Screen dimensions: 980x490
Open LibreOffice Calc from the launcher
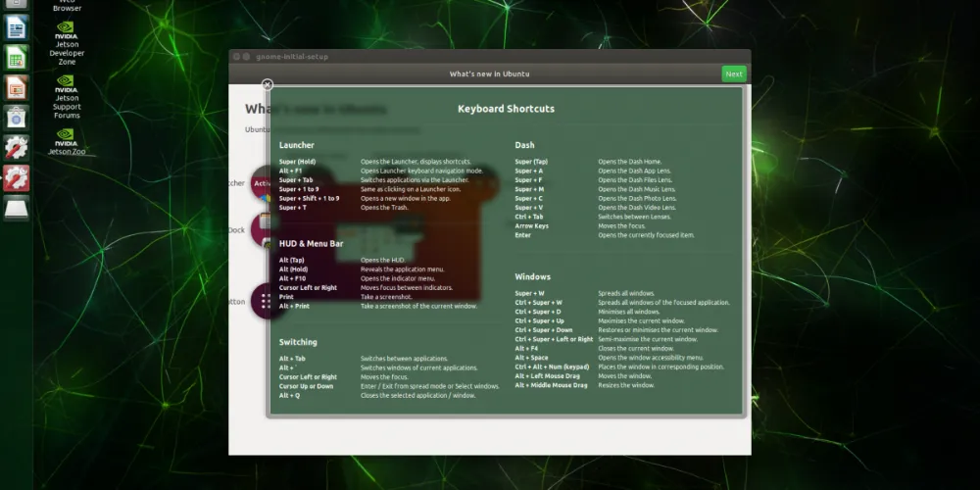pos(17,59)
